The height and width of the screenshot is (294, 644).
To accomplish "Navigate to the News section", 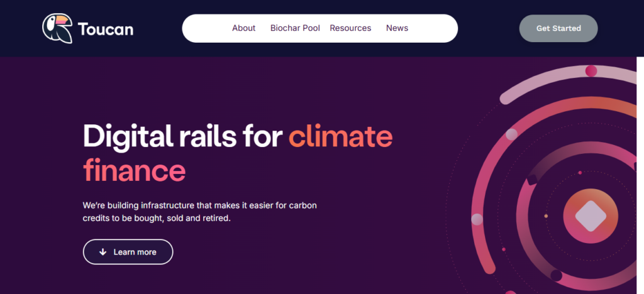I will click(x=397, y=28).
